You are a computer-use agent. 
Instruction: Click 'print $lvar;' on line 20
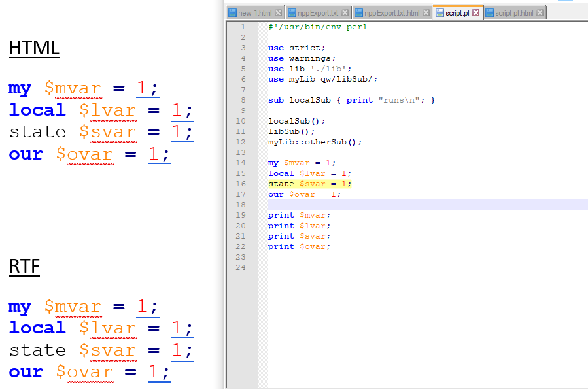(x=300, y=226)
